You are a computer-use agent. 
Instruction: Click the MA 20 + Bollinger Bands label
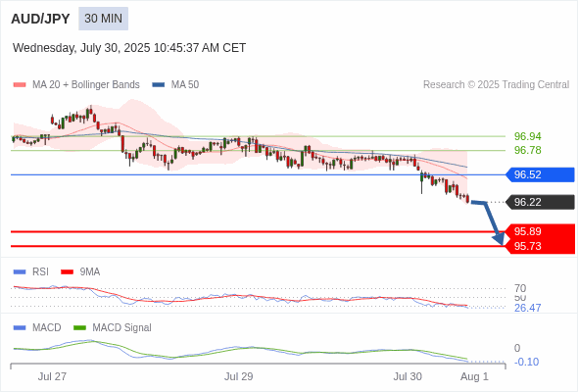[86, 85]
